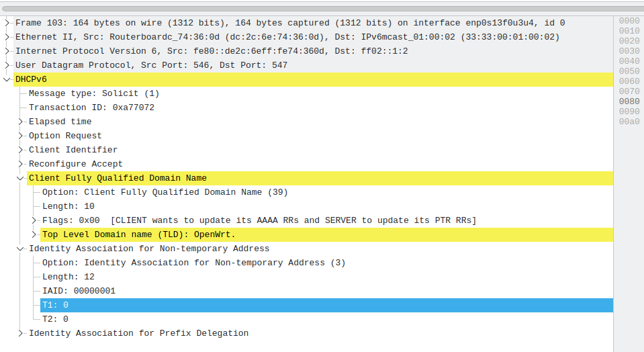This screenshot has height=352, width=644.
Task: Click hex offset 0080 in bytes pane
Action: pos(629,101)
